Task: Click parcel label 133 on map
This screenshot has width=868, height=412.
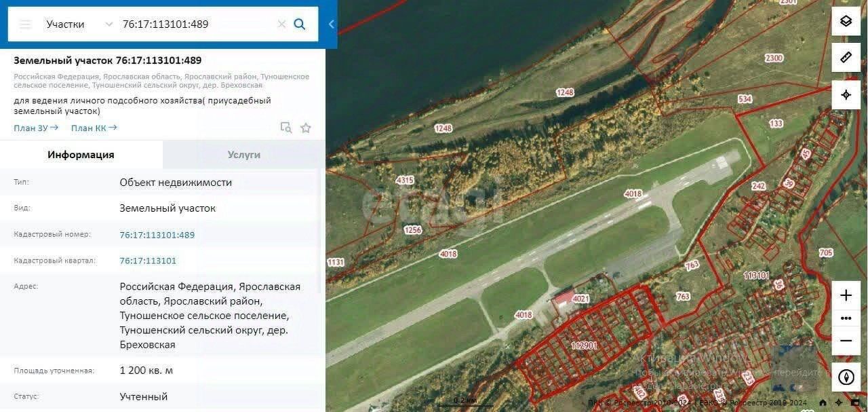Action: (x=776, y=124)
